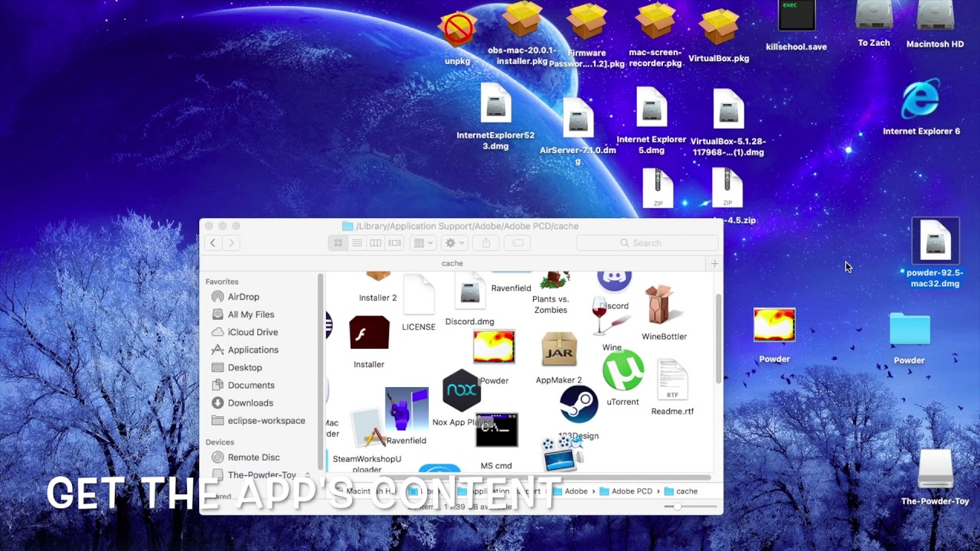Screen dimensions: 980x551
Task: Select the Readme.rtf file
Action: (672, 381)
